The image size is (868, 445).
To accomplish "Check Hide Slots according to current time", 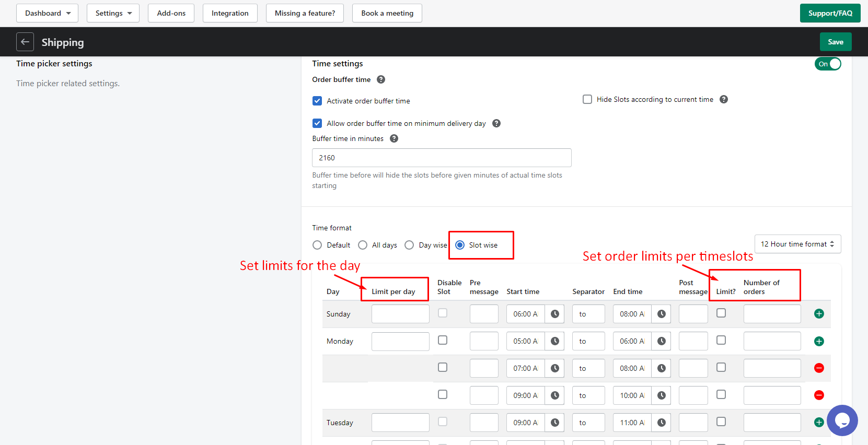I will [x=587, y=99].
